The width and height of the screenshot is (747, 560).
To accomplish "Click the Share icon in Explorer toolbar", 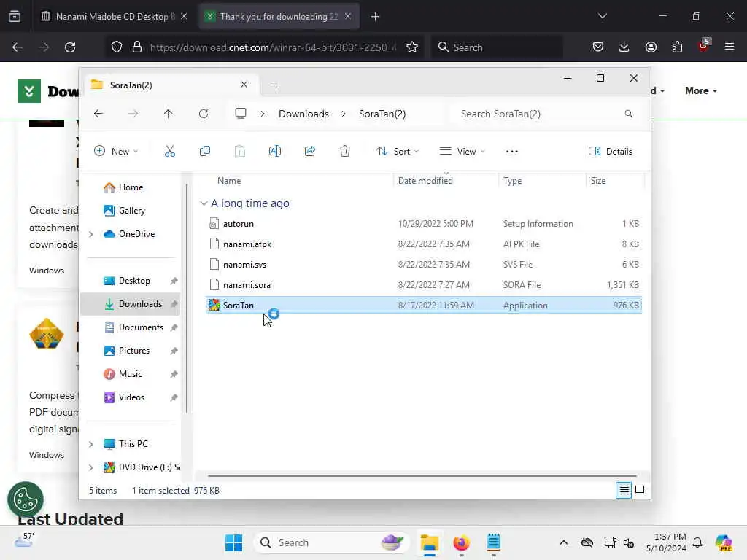I will pos(309,152).
